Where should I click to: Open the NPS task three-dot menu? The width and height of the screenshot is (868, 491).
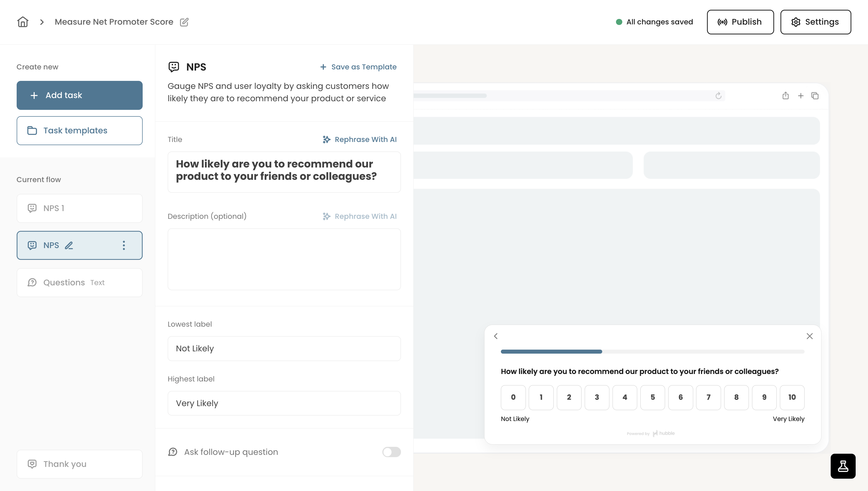[124, 245]
